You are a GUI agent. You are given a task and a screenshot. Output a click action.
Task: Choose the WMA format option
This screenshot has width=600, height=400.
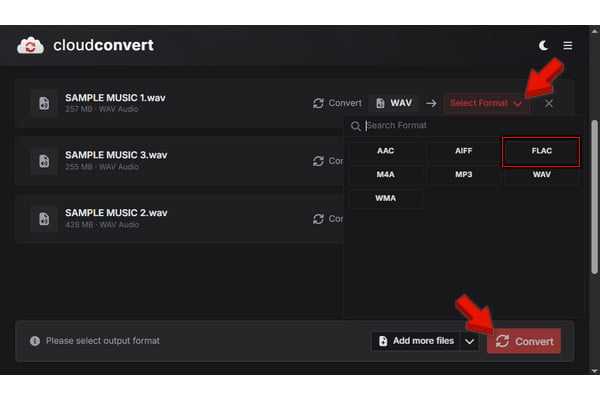pos(386,198)
